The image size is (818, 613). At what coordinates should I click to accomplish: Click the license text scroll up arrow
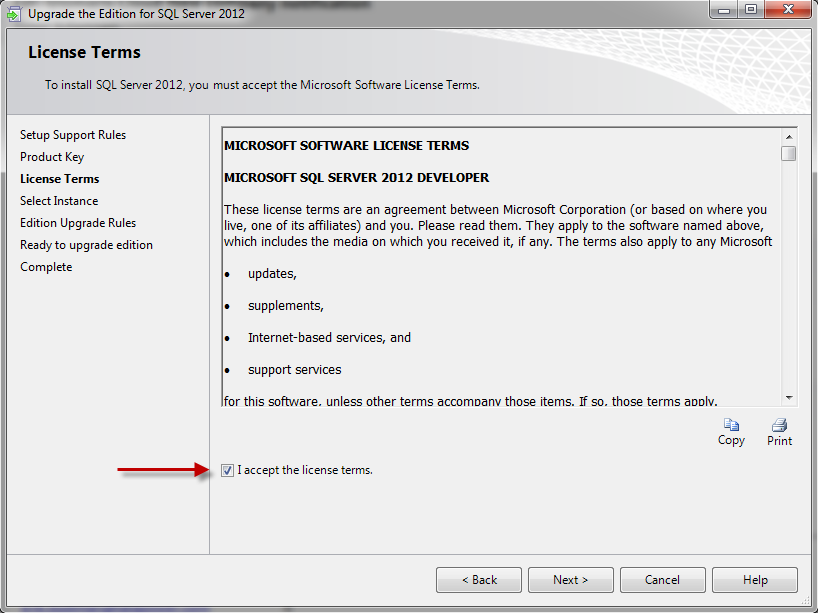789,137
